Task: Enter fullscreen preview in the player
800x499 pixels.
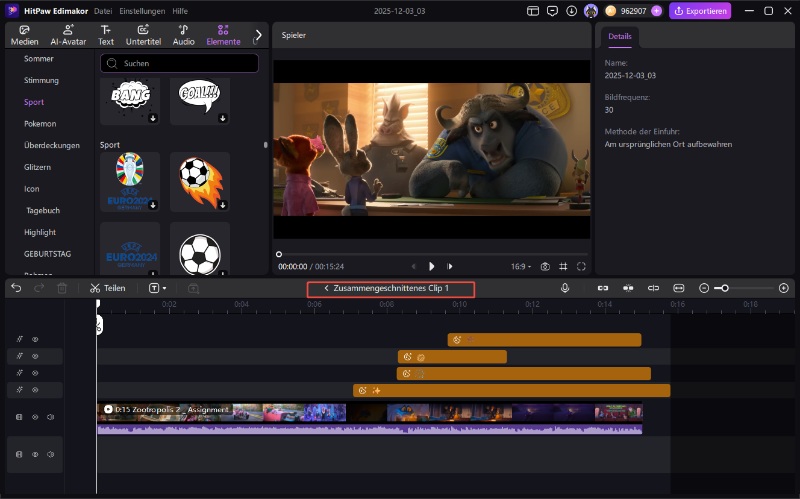Action: [x=581, y=267]
